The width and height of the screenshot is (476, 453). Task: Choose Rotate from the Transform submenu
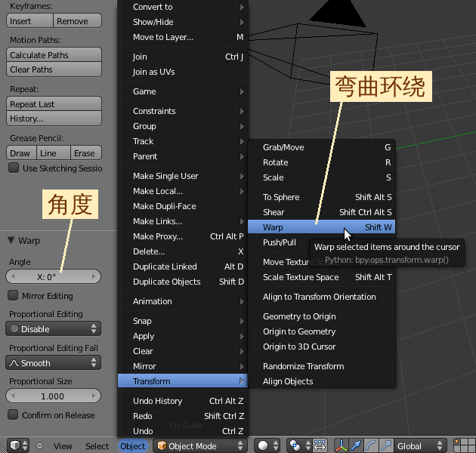321,162
